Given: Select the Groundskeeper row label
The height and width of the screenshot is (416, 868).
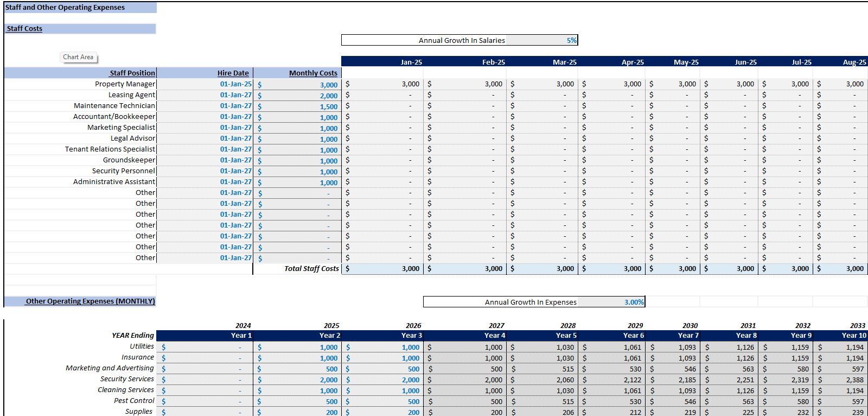Looking at the screenshot, I should coord(129,160).
